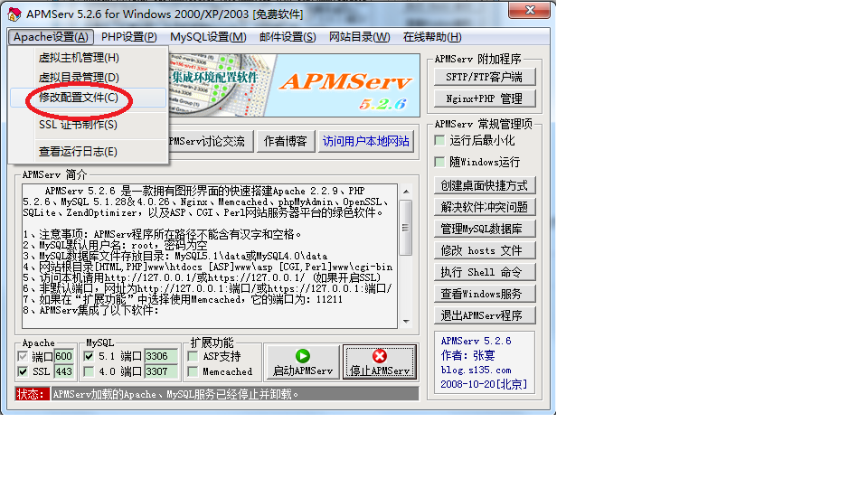Image resolution: width=868 pixels, height=488 pixels.
Task: Click the red stop icon for 停止APMServ
Action: (x=380, y=356)
